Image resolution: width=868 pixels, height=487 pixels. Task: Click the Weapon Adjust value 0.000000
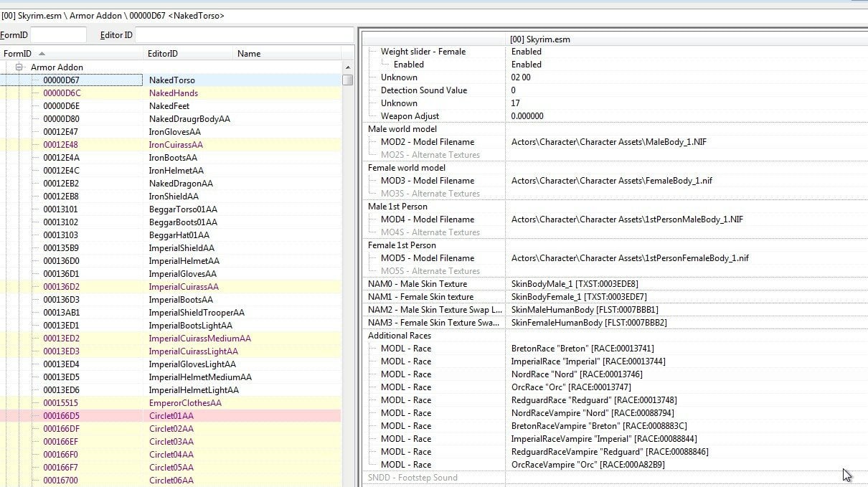[527, 116]
